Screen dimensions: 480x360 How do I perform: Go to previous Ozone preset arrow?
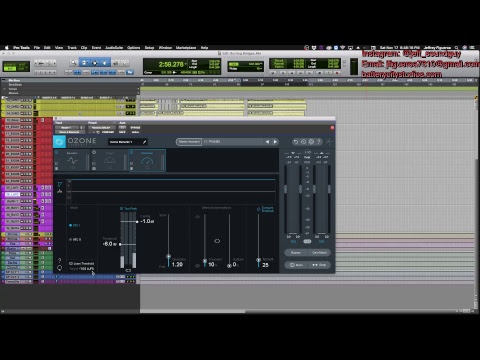pyautogui.click(x=267, y=142)
